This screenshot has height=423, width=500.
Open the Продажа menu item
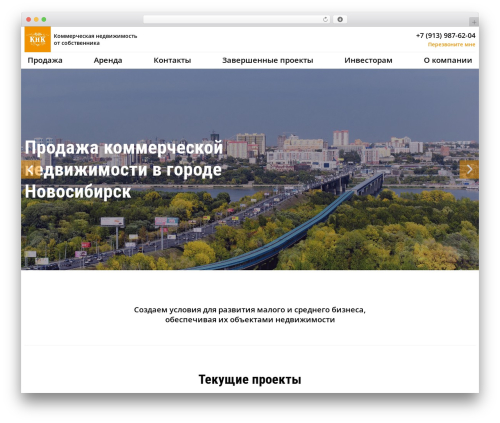[45, 60]
